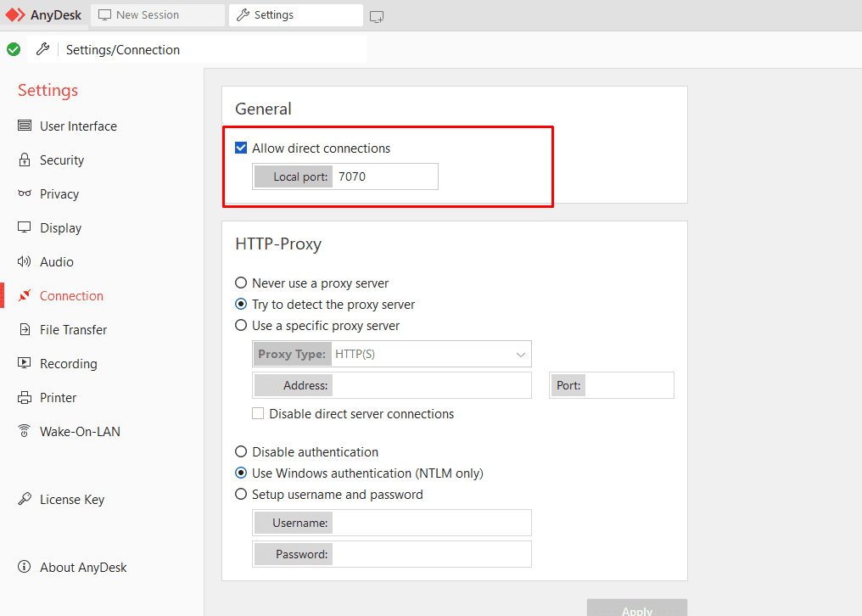Screen dimensions: 862x616
Task: Switch to the Settings tab
Action: coord(296,15)
